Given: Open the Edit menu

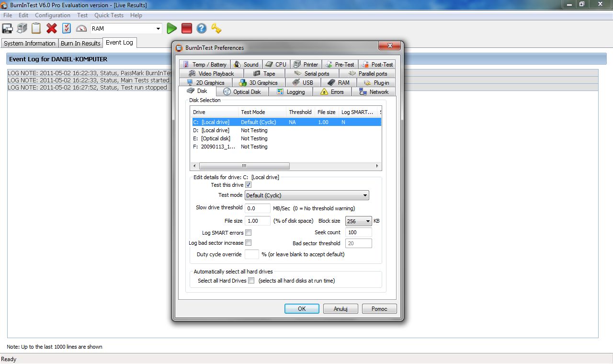Looking at the screenshot, I should tap(23, 15).
